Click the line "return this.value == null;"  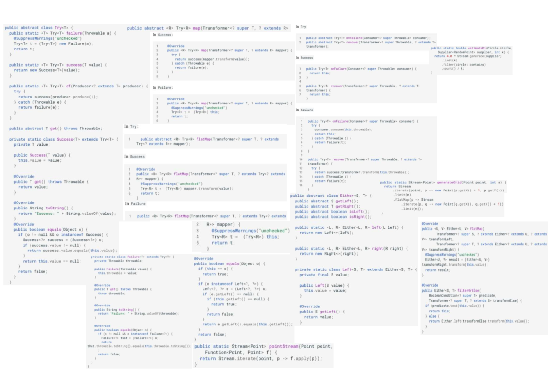coord(52,261)
